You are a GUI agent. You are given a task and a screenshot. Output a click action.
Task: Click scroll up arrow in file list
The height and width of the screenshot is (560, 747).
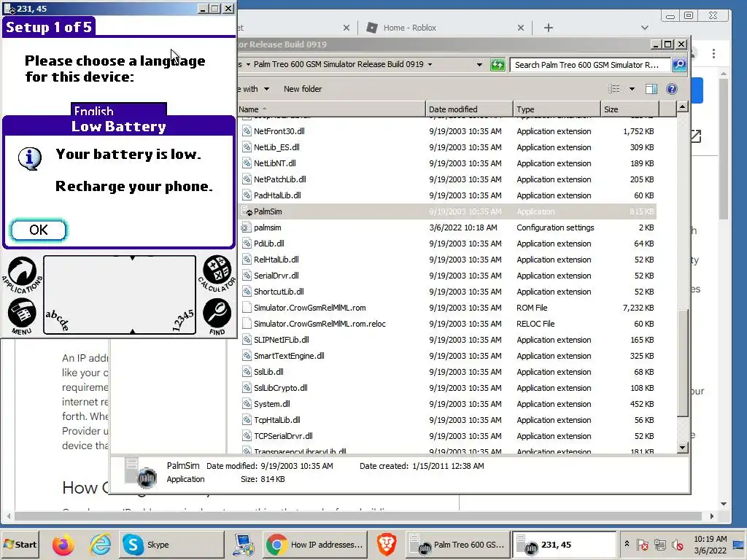(682, 106)
